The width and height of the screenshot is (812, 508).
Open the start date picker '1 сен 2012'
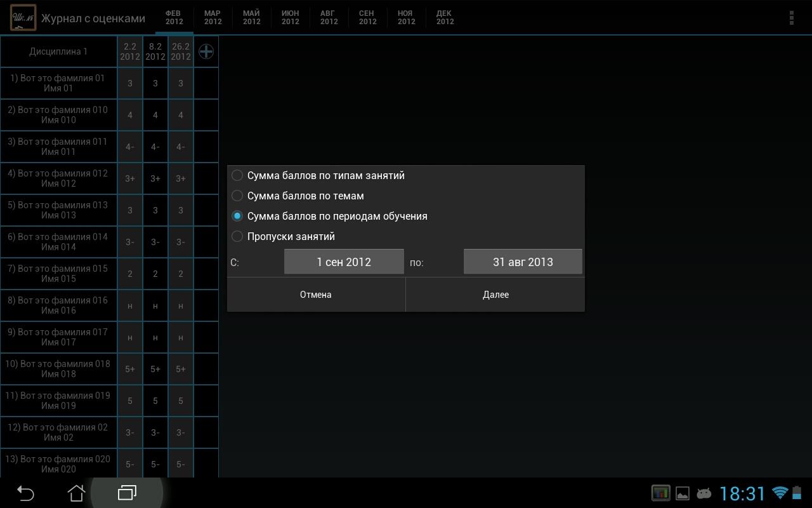344,262
